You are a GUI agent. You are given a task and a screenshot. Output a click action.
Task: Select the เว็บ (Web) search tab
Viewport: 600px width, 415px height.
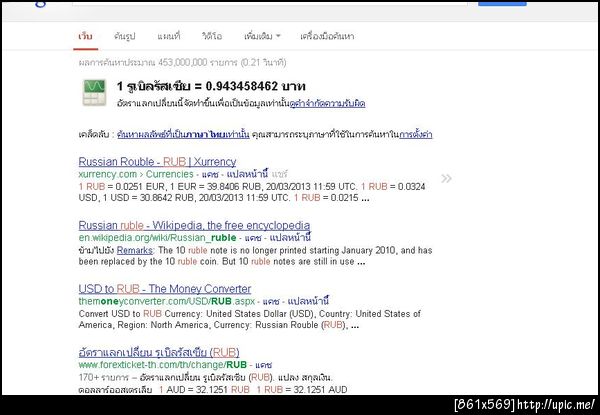85,36
